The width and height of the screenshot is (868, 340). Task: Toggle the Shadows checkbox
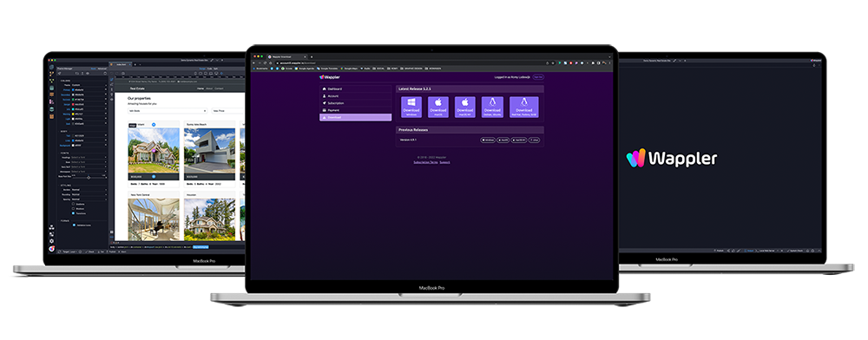tap(74, 208)
